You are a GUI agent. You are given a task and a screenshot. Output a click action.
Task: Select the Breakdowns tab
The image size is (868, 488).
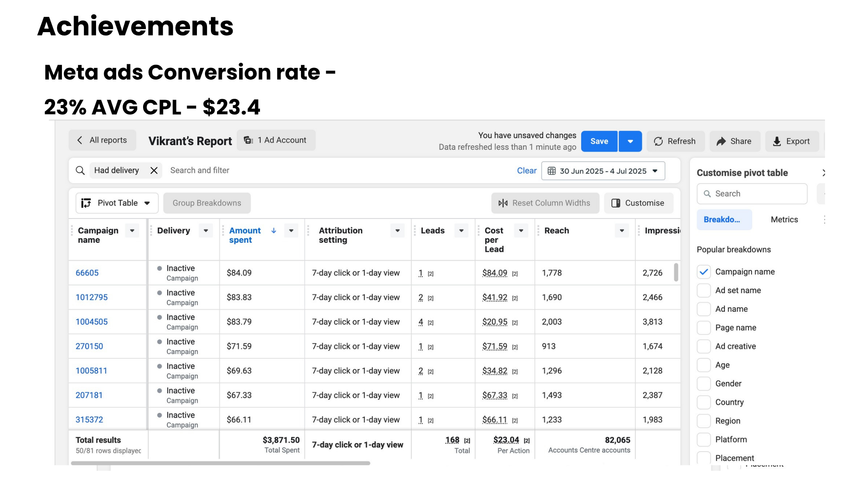(x=724, y=219)
